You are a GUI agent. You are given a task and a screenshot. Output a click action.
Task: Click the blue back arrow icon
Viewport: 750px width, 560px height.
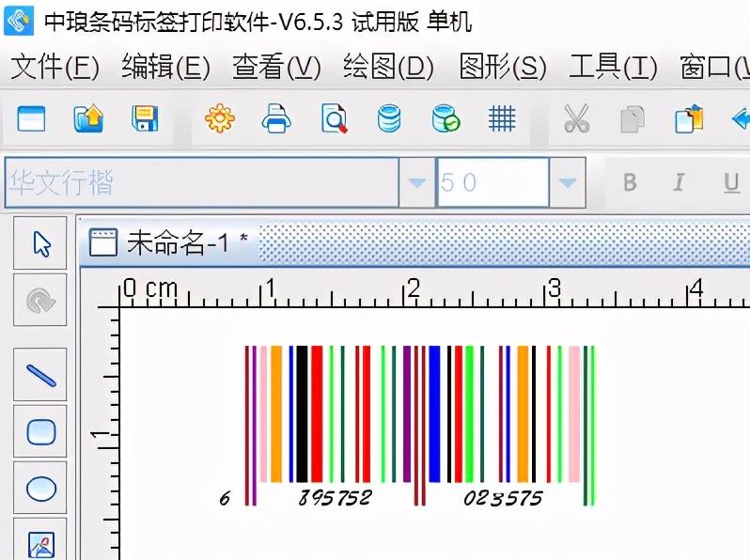coord(741,118)
